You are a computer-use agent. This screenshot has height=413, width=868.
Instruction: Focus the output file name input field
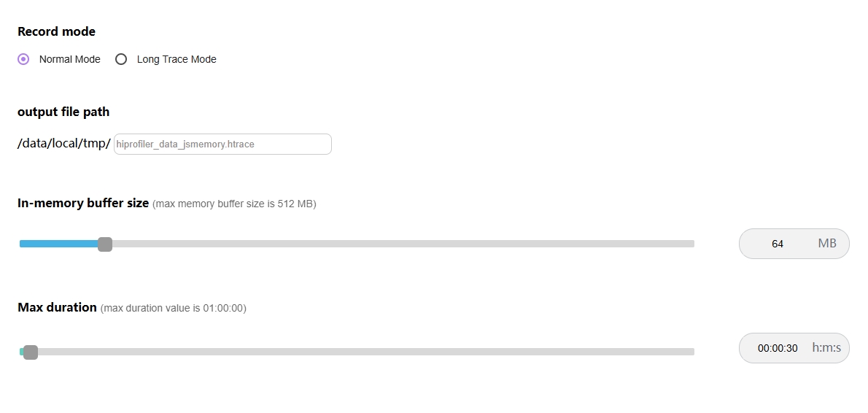click(222, 144)
